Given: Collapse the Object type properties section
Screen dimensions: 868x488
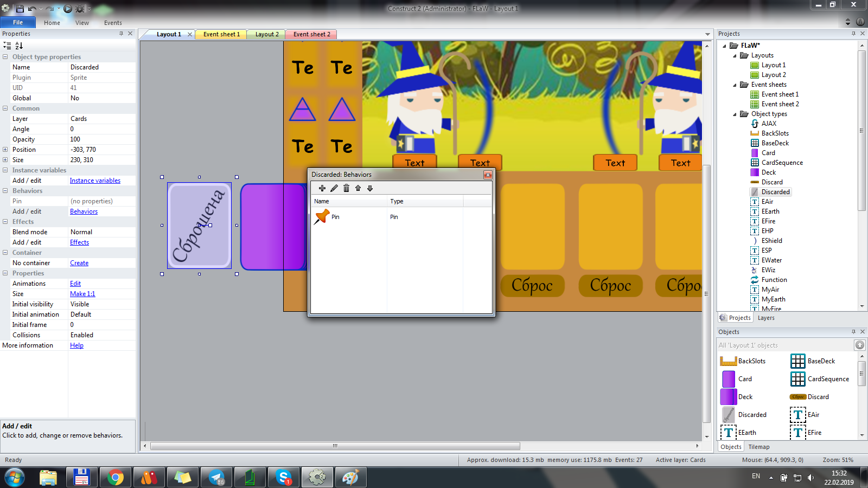Looking at the screenshot, I should [5, 57].
